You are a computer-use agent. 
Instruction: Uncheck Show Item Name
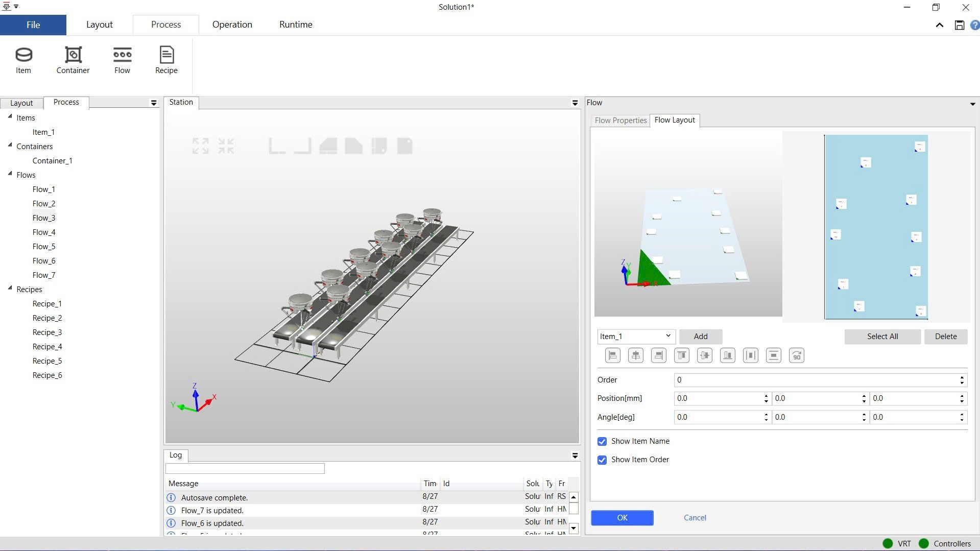pos(602,441)
